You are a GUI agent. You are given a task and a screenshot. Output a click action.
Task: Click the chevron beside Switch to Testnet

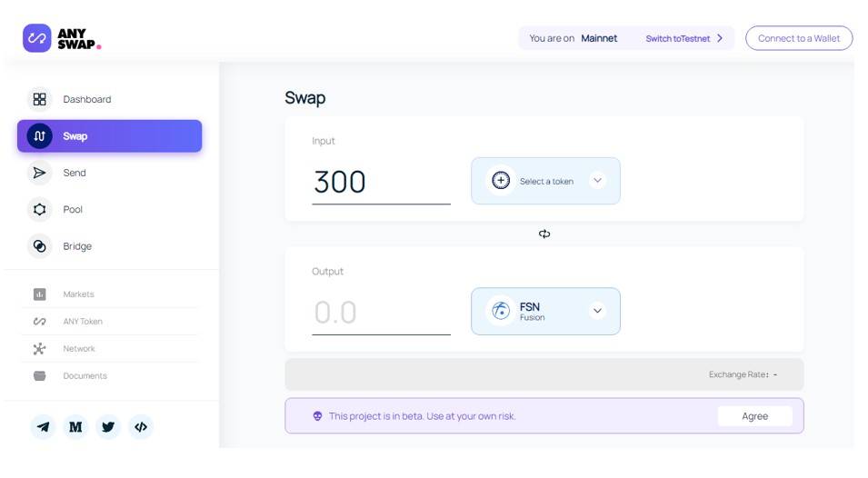[720, 38]
